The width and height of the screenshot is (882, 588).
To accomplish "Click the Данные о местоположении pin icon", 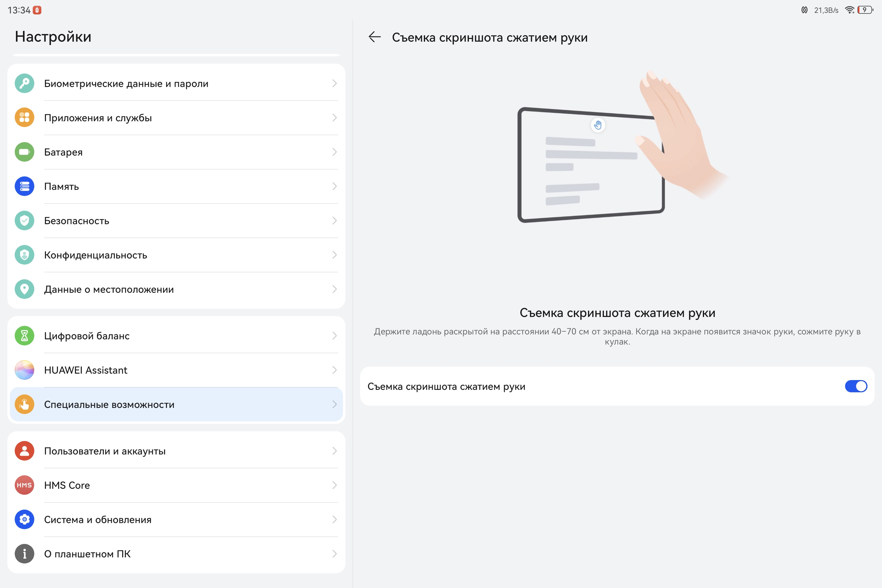I will pyautogui.click(x=24, y=289).
